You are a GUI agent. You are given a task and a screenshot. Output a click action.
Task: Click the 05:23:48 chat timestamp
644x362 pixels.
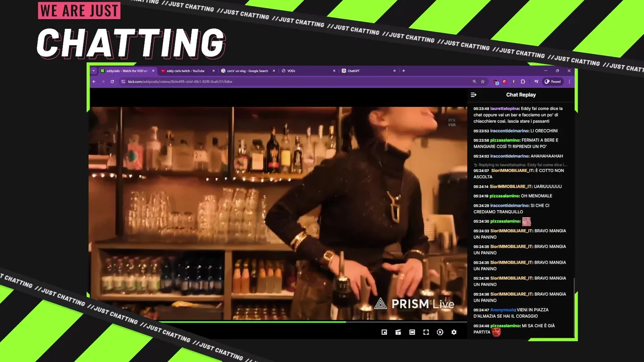coord(481,109)
